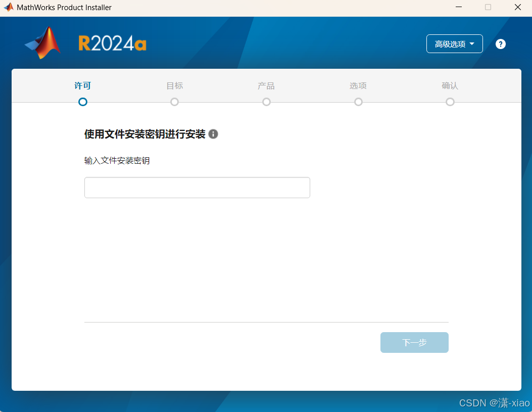
Task: Select the 目标 step tab
Action: [175, 85]
